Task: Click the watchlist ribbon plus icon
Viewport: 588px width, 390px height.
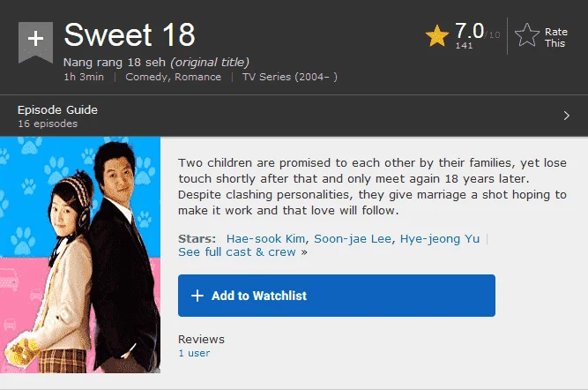Action: [x=35, y=41]
